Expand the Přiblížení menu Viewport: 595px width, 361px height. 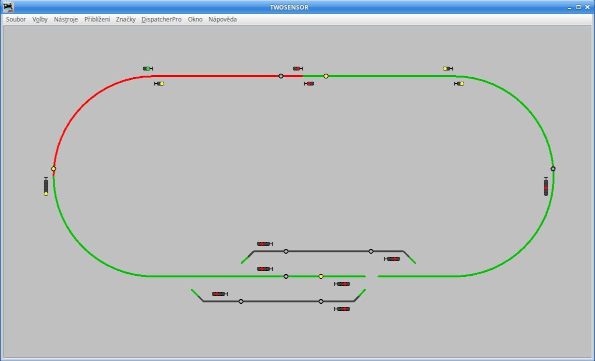tap(97, 19)
